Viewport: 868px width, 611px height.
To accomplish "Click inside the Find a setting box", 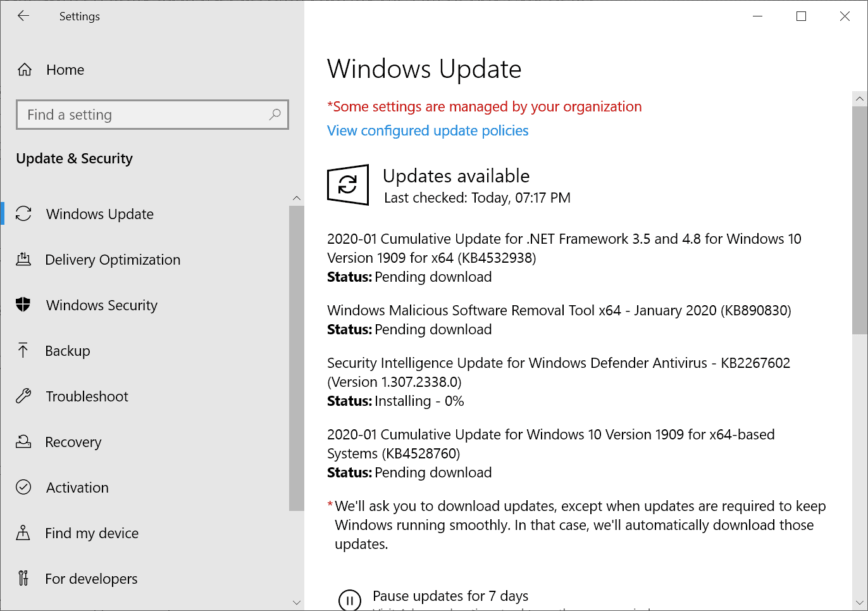I will tap(152, 115).
